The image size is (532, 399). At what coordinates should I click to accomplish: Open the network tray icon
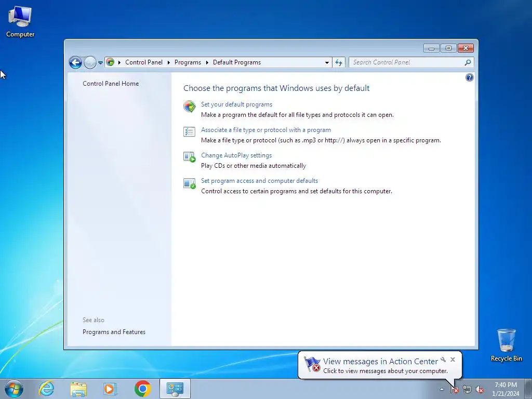point(467,390)
